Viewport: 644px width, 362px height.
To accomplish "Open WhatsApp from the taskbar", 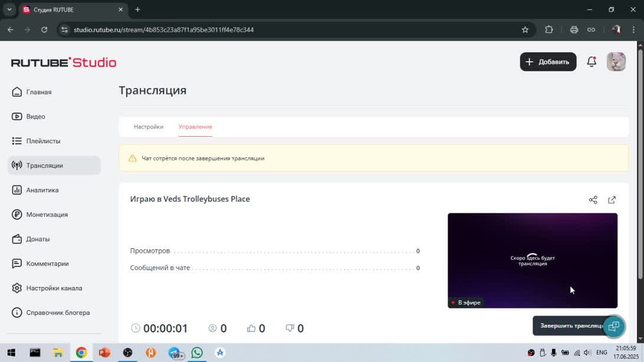I will (197, 353).
